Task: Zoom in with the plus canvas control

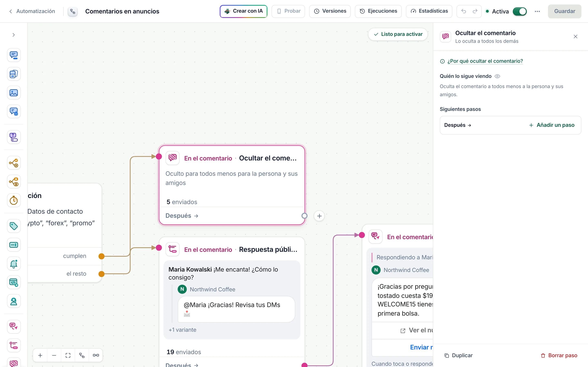Action: pyautogui.click(x=40, y=355)
